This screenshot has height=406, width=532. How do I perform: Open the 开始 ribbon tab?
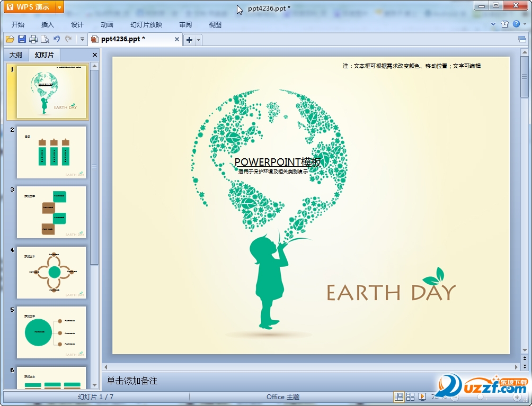[17, 25]
